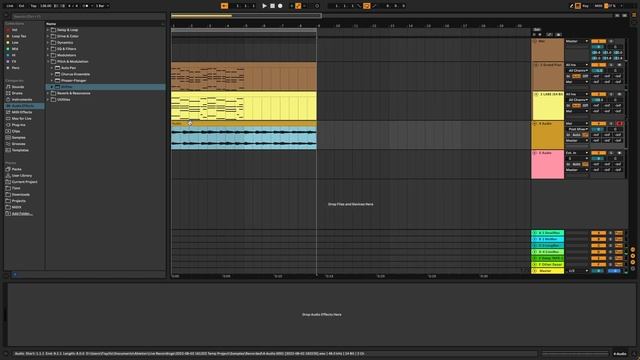Image resolution: width=640 pixels, height=360 pixels.
Task: Expand the Delay & Loop folder
Action: point(48,30)
